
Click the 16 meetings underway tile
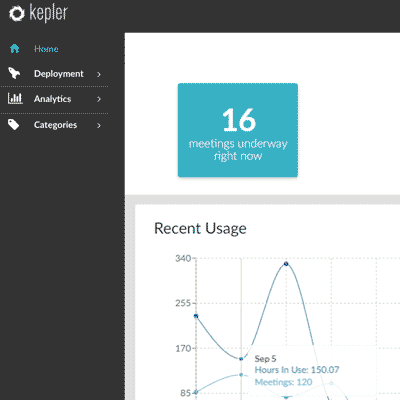pos(238,130)
